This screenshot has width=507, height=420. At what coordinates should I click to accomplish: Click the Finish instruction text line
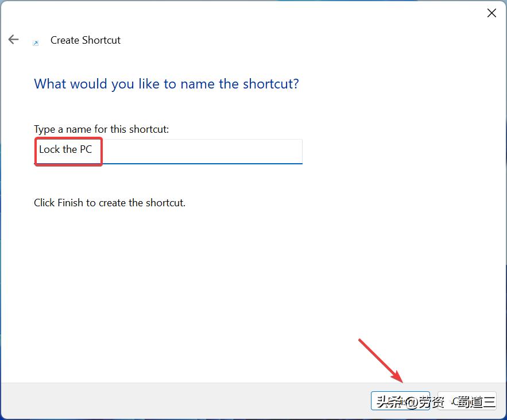point(109,202)
